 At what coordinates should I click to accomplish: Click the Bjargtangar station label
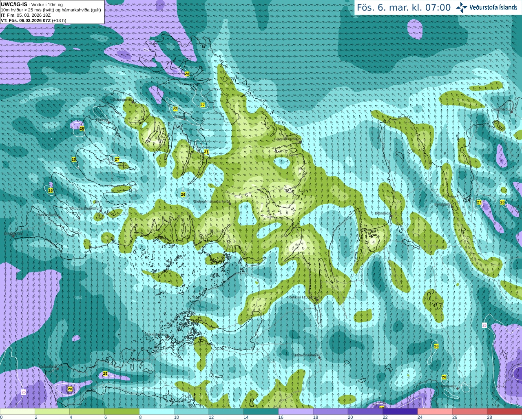tap(13, 234)
